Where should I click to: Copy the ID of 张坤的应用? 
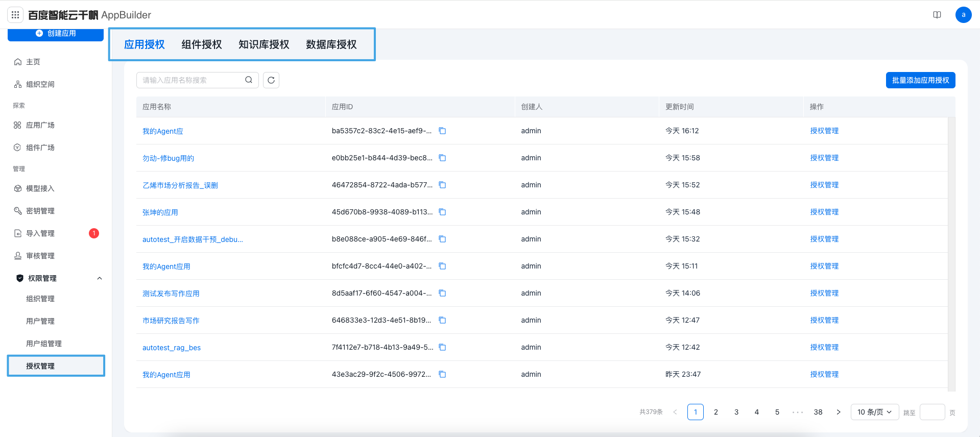(x=442, y=212)
